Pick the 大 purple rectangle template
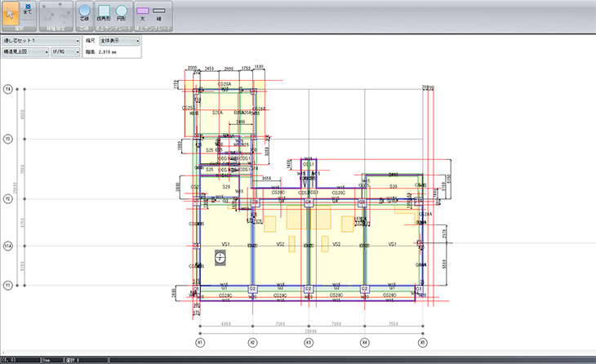596x364 pixels. pos(143,14)
